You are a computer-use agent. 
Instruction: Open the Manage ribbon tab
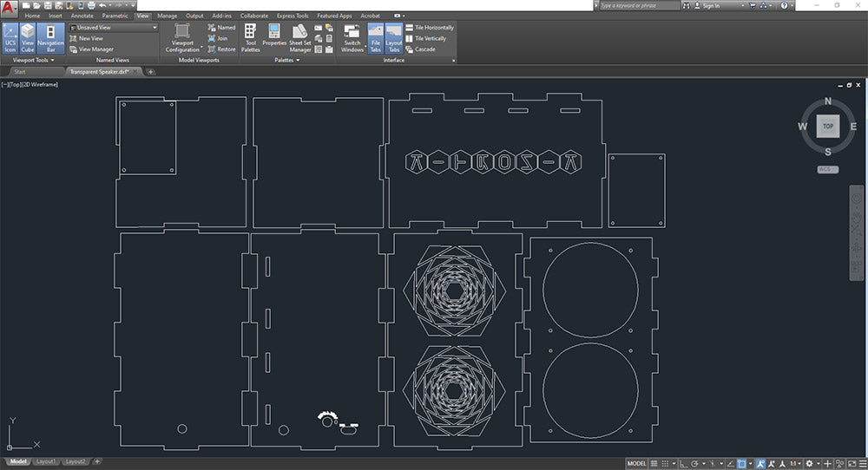(x=167, y=16)
